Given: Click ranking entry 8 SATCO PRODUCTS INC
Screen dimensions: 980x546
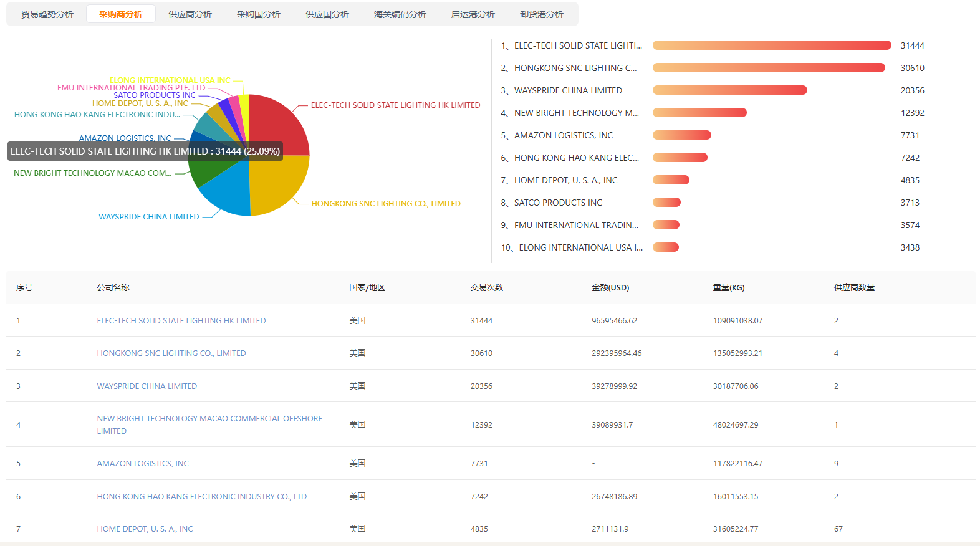Looking at the screenshot, I should 552,203.
